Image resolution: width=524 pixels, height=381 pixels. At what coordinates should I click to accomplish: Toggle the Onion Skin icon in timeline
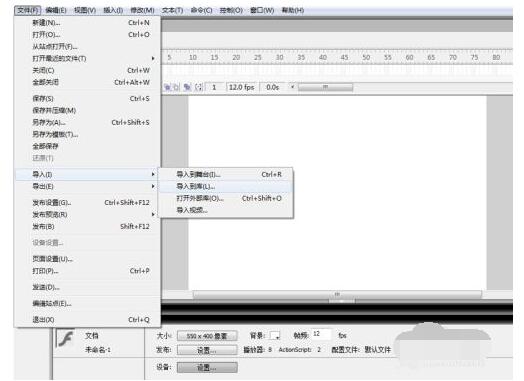(167, 88)
